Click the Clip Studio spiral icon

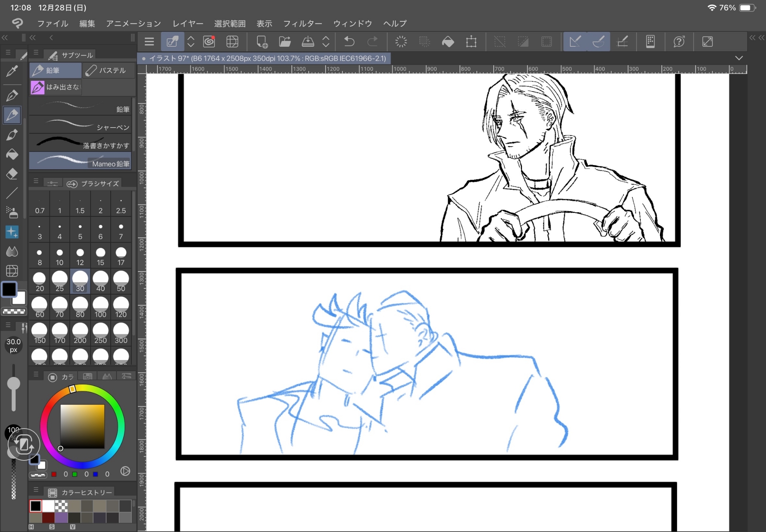tap(209, 41)
